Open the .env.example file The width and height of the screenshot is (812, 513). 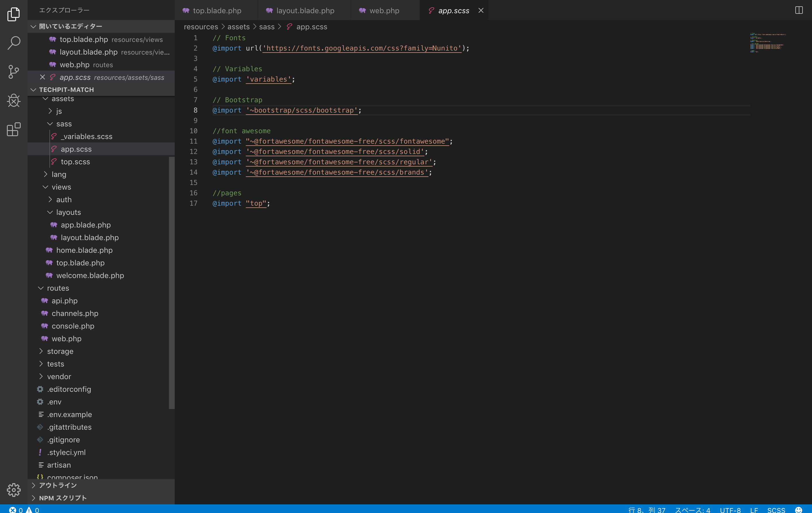click(x=101, y=414)
